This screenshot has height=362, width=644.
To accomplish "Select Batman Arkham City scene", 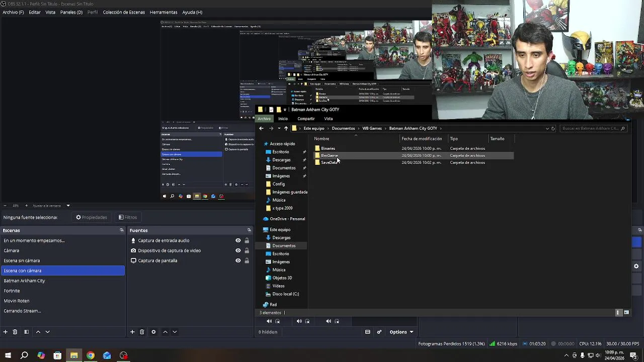I will coord(62,281).
